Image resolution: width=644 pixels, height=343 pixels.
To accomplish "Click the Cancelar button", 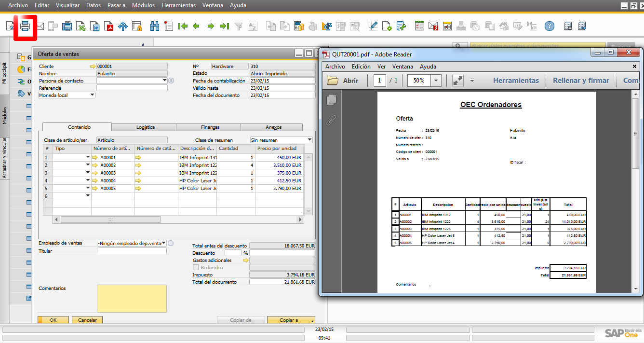I will [87, 320].
